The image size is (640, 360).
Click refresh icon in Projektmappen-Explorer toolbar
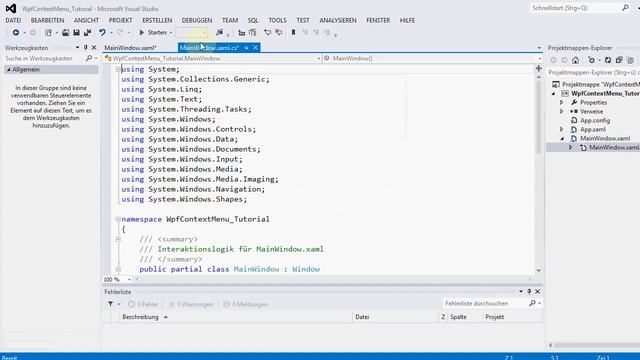coord(608,60)
